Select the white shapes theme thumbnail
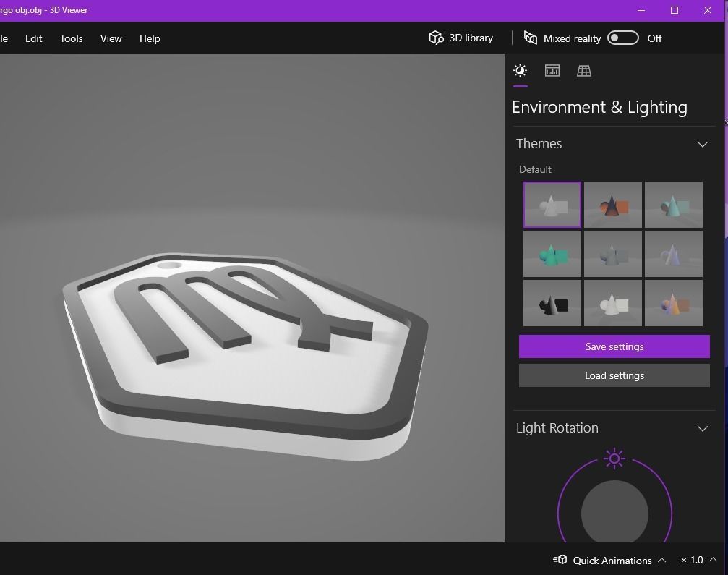The image size is (728, 575). [613, 303]
